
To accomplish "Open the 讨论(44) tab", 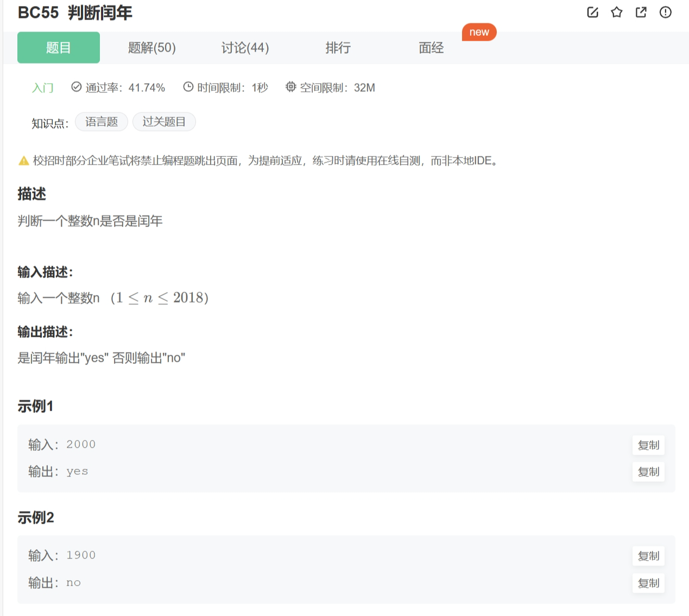I will pyautogui.click(x=245, y=48).
